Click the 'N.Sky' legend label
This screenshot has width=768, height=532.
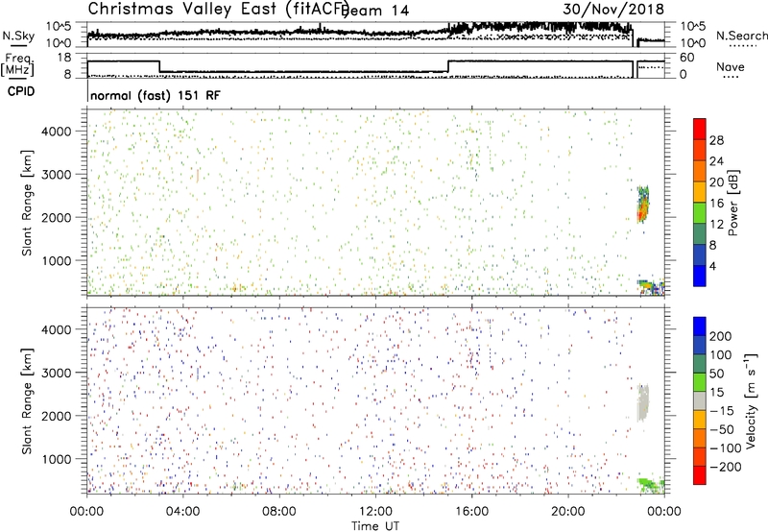(x=18, y=36)
